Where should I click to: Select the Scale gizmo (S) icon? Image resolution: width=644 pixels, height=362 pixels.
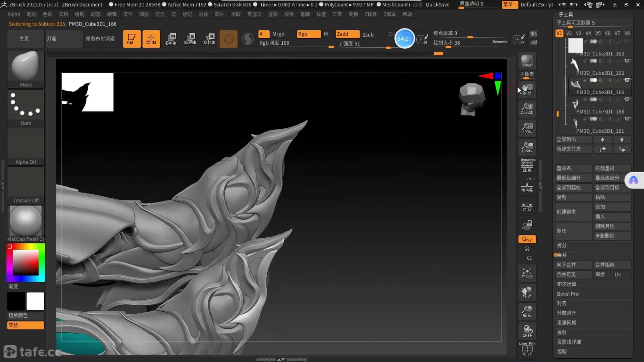(x=190, y=39)
